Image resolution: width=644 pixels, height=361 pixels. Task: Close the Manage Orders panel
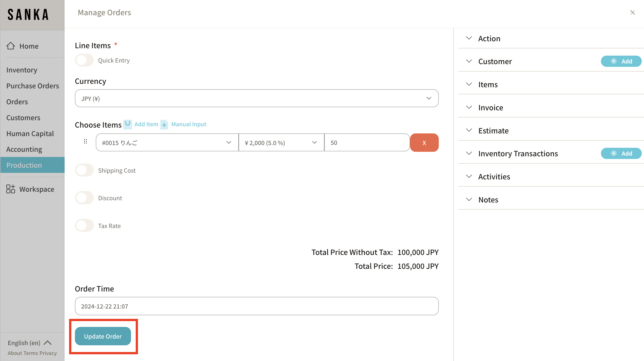(x=632, y=13)
